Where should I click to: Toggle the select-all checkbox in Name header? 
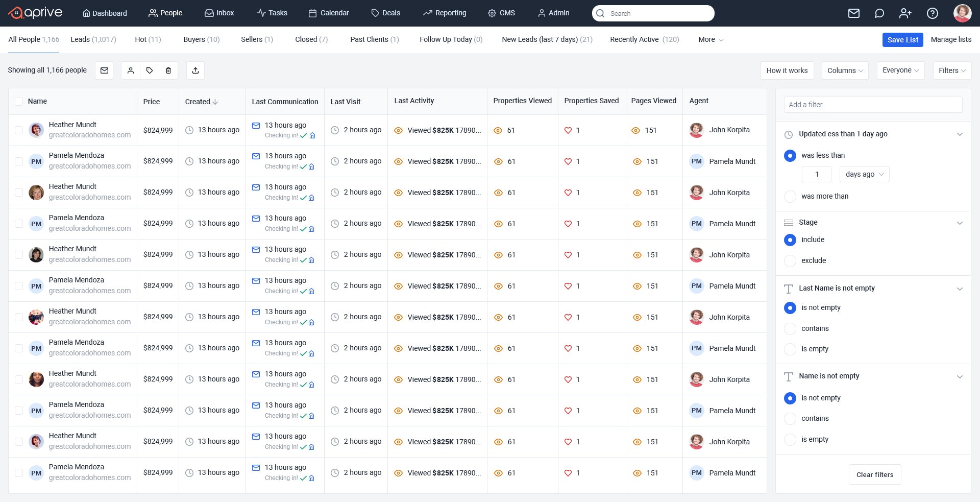(x=19, y=102)
